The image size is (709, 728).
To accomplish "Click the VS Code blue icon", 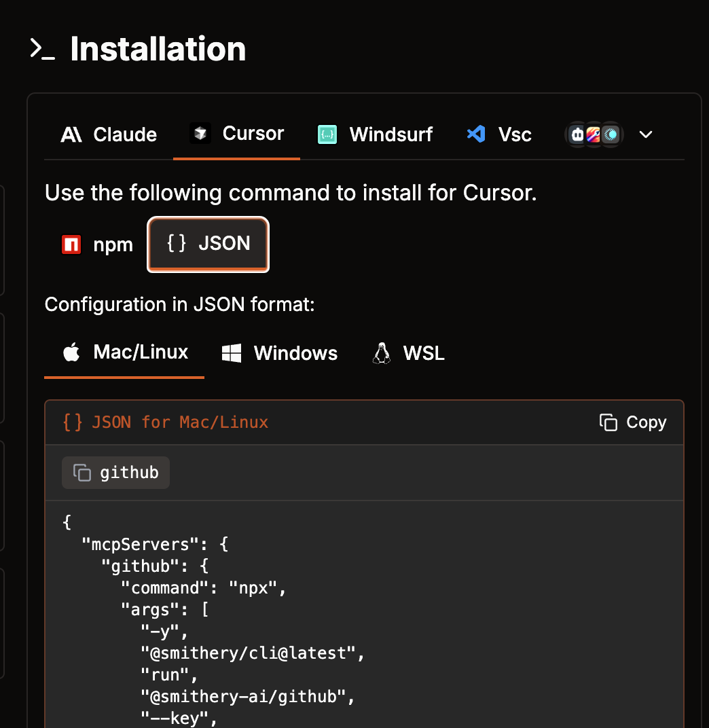I will coord(476,134).
